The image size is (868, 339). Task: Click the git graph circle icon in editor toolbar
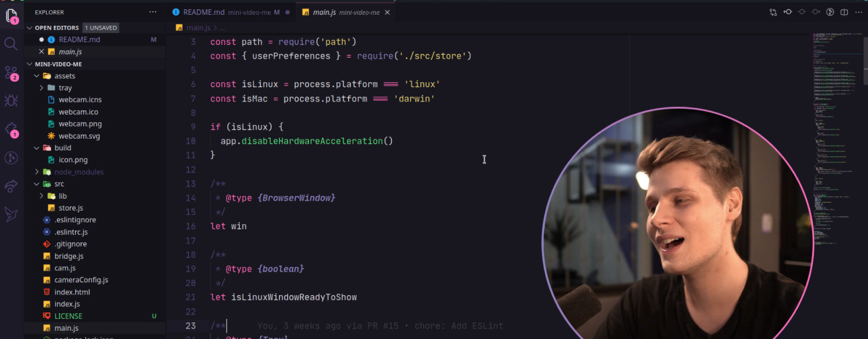point(830,12)
